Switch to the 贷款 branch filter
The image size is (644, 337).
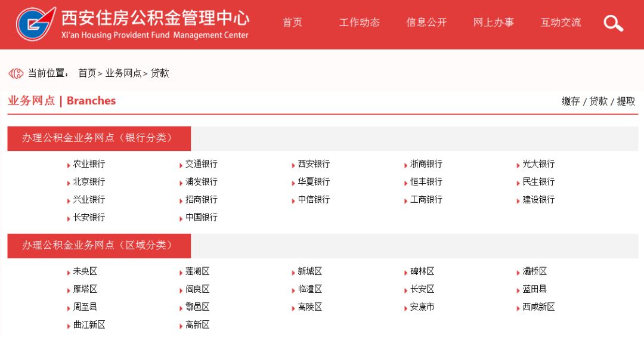click(598, 101)
